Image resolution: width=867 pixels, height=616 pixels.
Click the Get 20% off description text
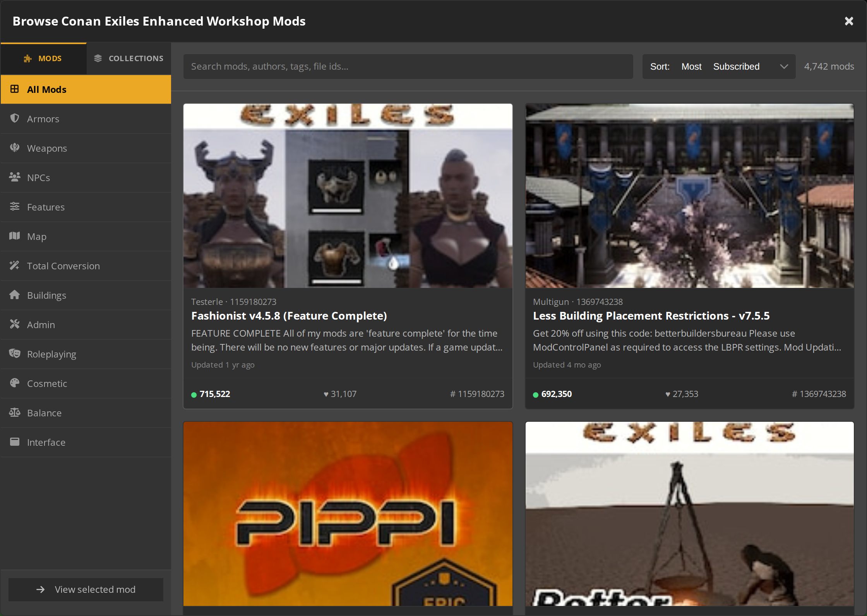687,341
